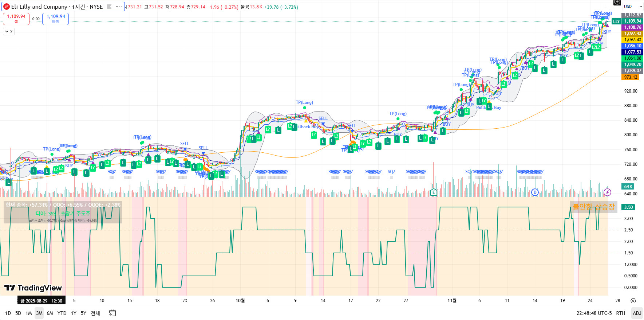Click the red 1,109.94 셀 sell button
Viewport: 644px width, 320px height.
(x=16, y=19)
